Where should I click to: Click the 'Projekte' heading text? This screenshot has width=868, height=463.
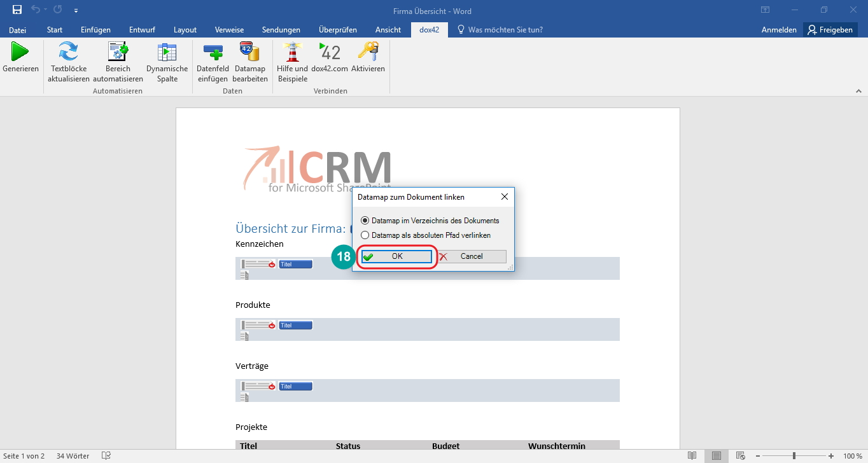click(x=251, y=427)
